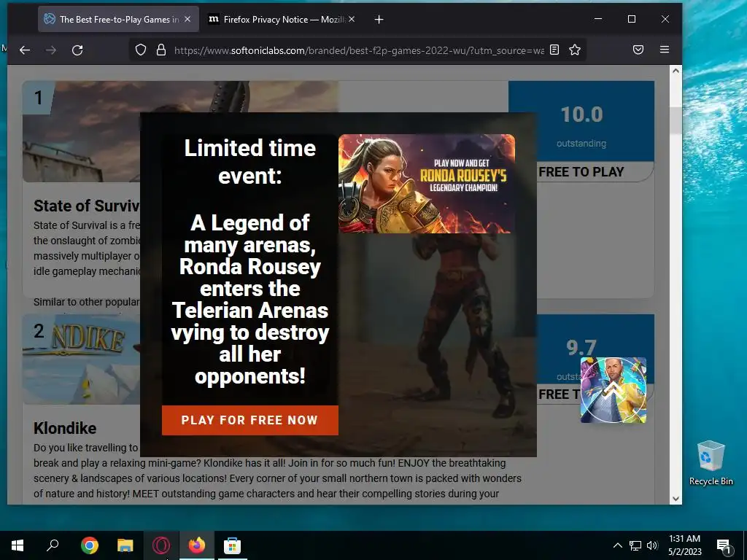This screenshot has height=560, width=747.
Task: Click the Klondike game banner image
Action: (81, 359)
